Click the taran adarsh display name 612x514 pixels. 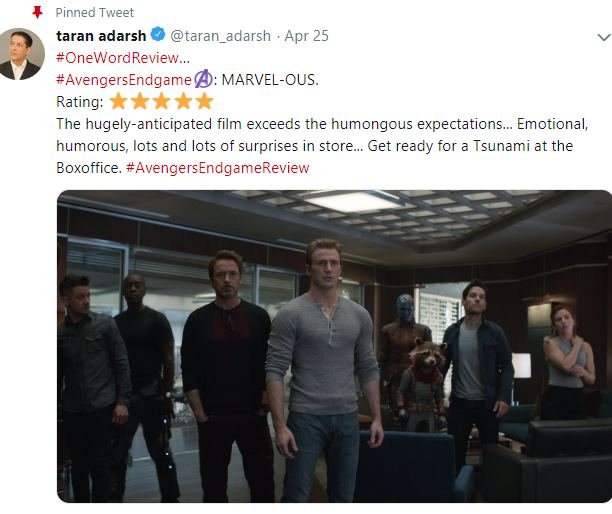(101, 36)
